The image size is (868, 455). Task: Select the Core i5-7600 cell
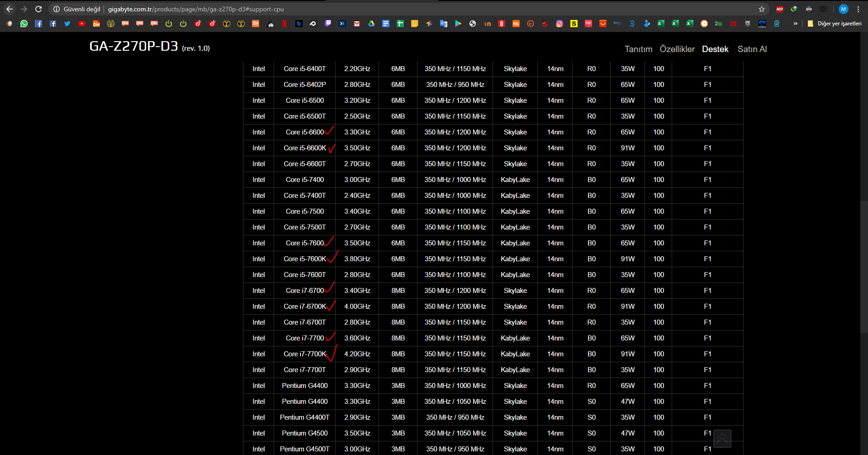click(x=305, y=243)
